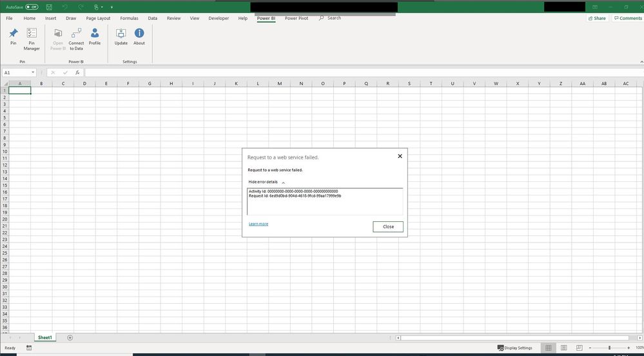Switch to the View tab
Screen dimensions: 644x356
194,18
